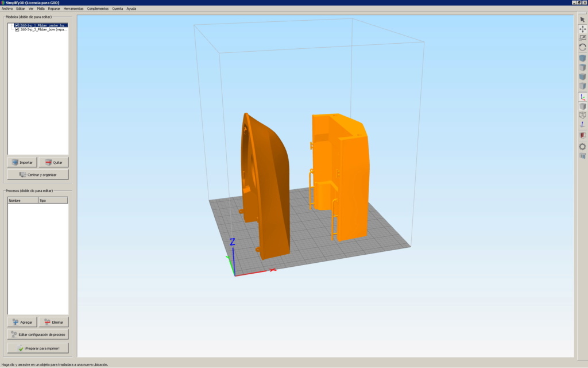This screenshot has height=368, width=588.
Task: Click the Agregar process button
Action: 22,322
